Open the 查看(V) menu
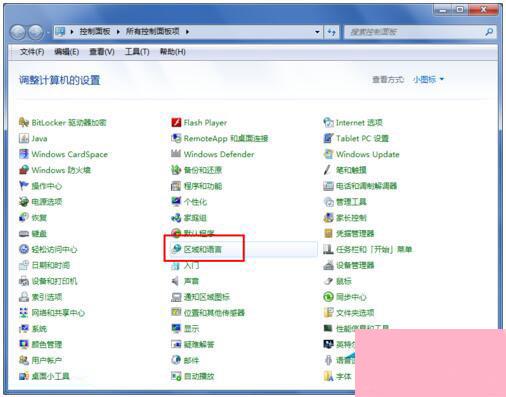The width and height of the screenshot is (506, 397). point(102,52)
